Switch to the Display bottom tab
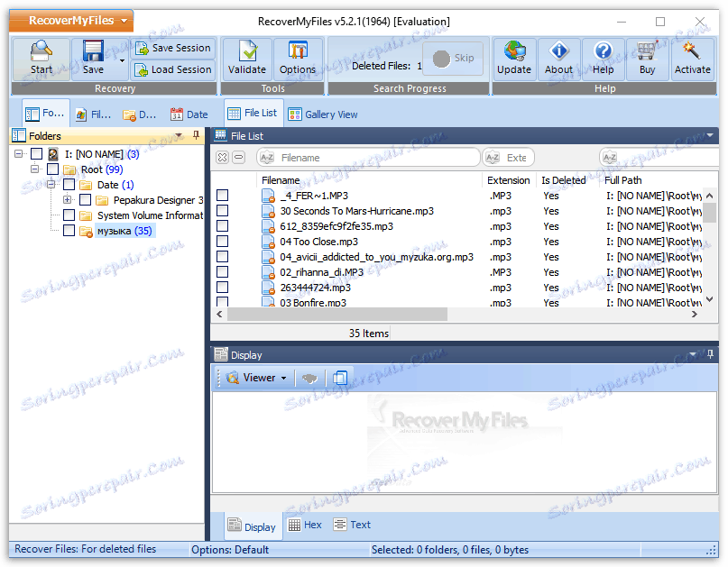728x567 pixels. [253, 526]
